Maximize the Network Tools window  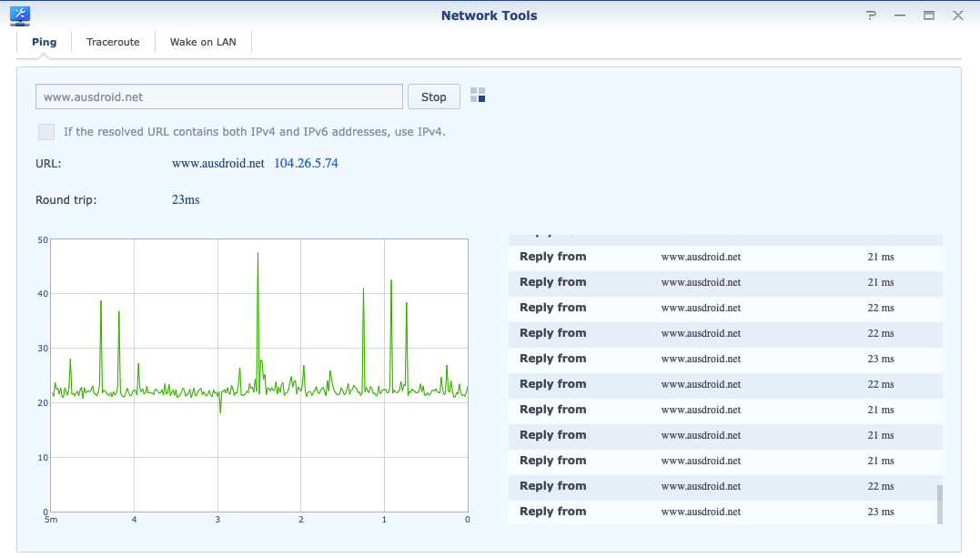click(x=929, y=15)
